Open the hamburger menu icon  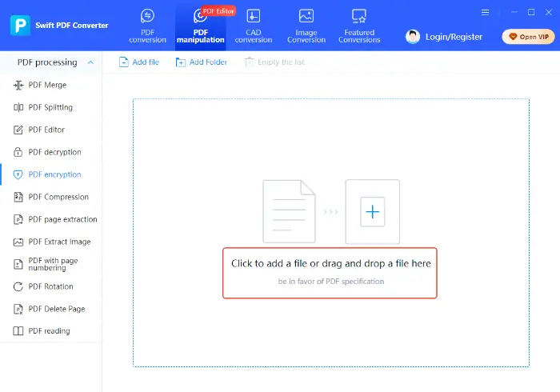(485, 13)
